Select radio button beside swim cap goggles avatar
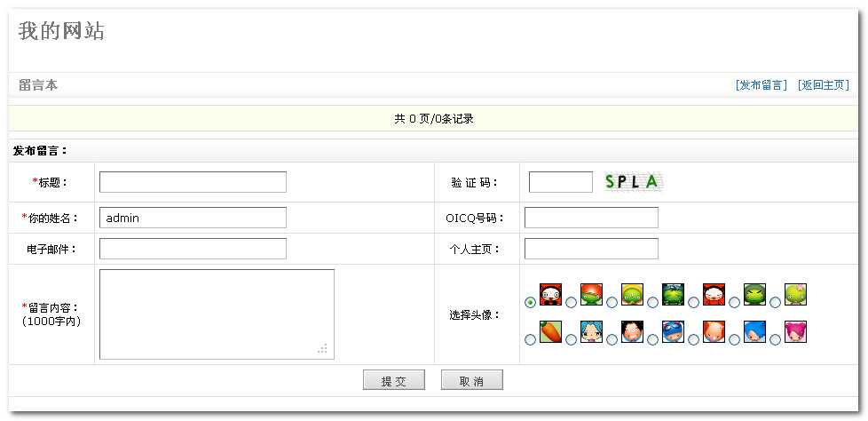868x421 pixels. point(652,339)
